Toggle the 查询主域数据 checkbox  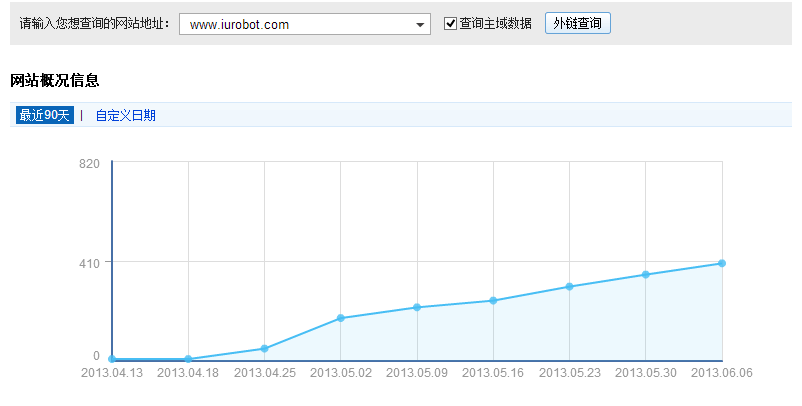(451, 23)
